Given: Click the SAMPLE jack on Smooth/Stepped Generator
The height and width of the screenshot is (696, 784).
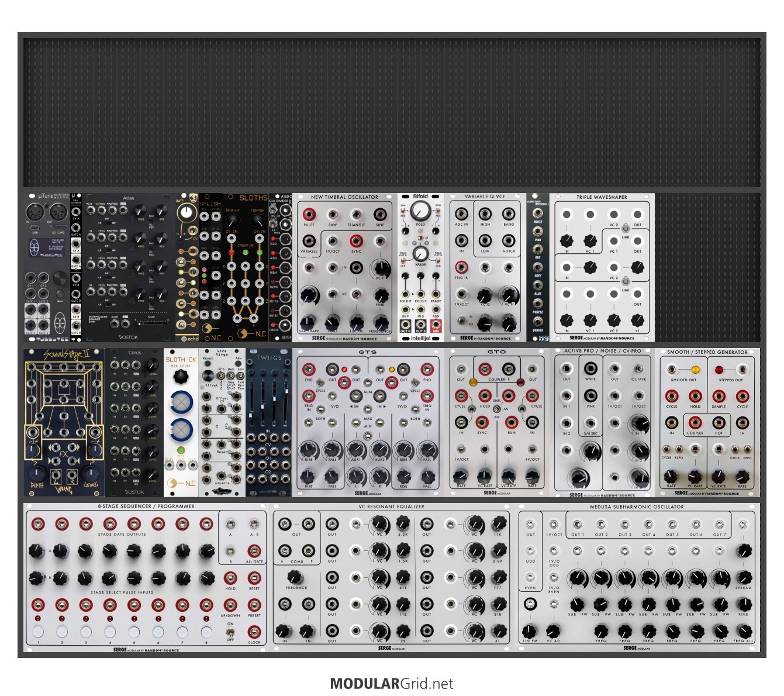Looking at the screenshot, I should (x=719, y=395).
